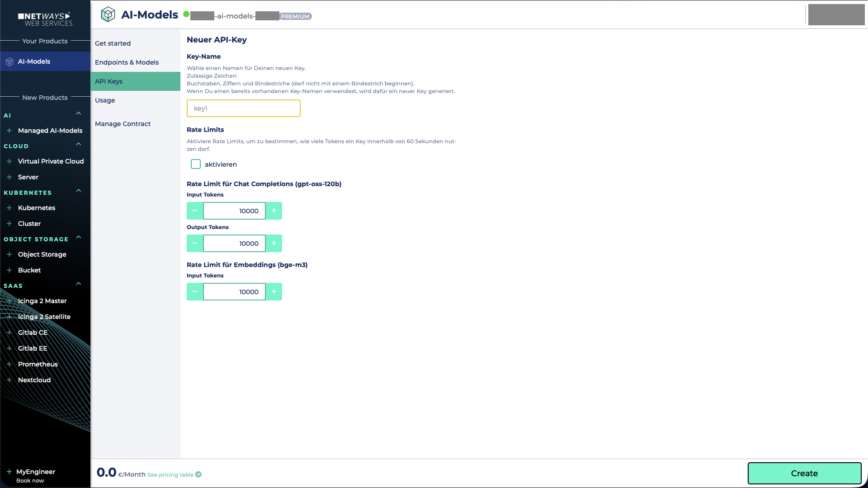868x488 pixels.
Task: Increase Embeddings Input Tokens with plus
Action: 274,292
